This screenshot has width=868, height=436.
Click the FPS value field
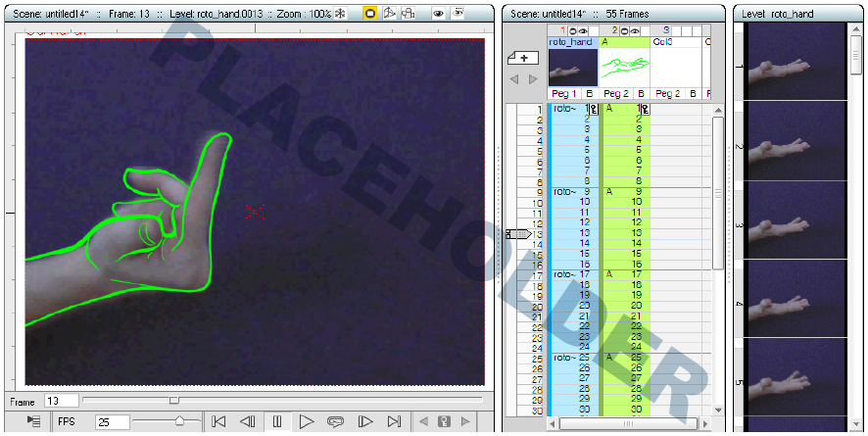click(113, 422)
